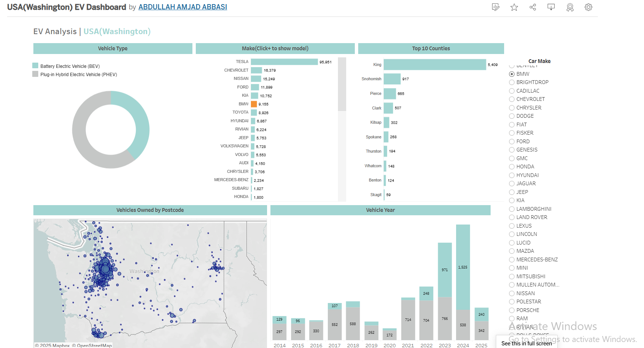Select the DODGE radio option

tap(512, 116)
